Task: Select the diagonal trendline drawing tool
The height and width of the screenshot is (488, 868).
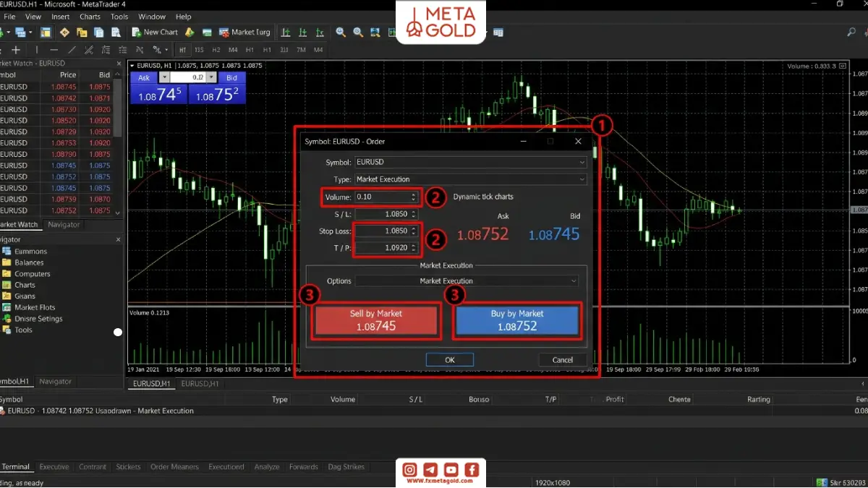Action: [x=72, y=50]
